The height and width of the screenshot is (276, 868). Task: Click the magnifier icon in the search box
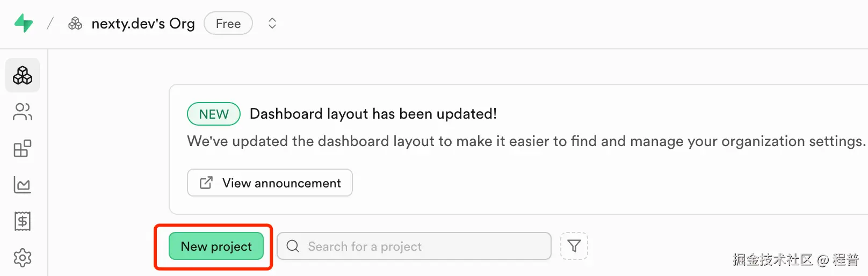[x=293, y=246]
